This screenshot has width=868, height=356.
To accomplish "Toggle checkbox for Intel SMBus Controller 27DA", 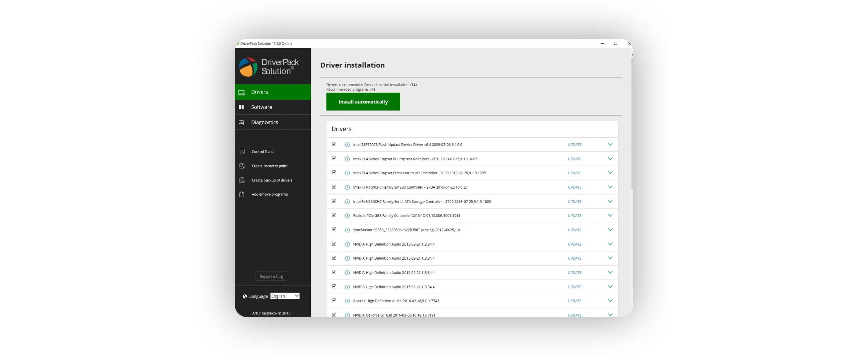I will point(334,187).
